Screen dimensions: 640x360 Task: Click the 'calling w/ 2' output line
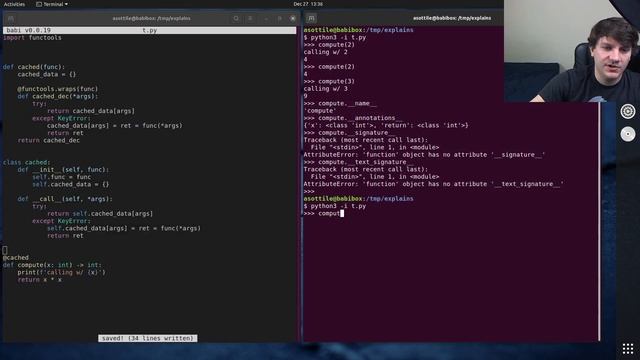[x=325, y=52]
